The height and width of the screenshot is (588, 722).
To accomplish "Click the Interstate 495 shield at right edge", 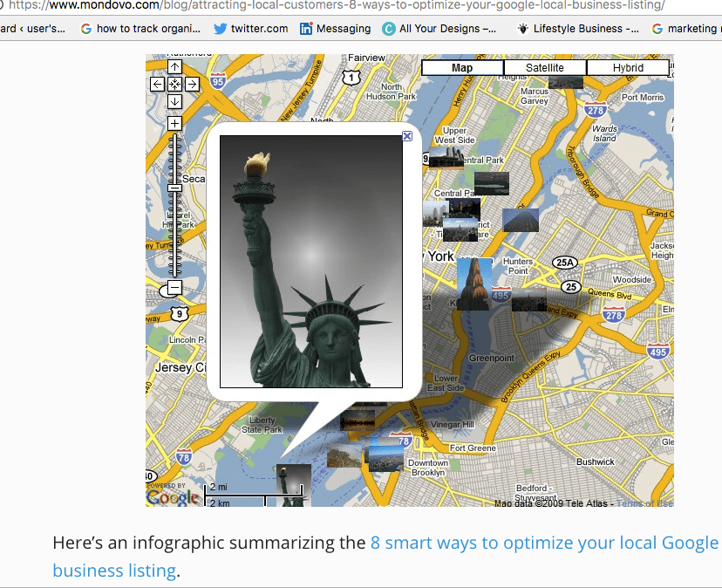I will 658,352.
